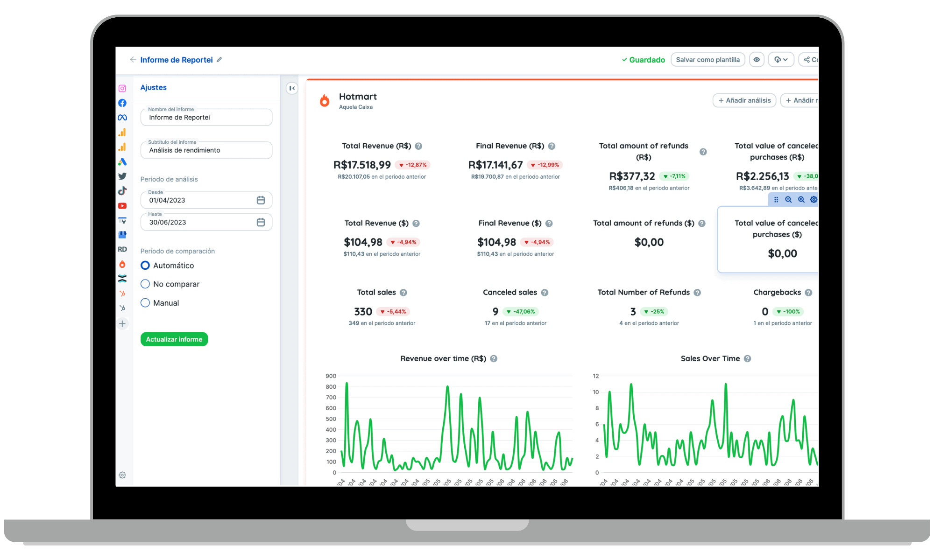934x560 pixels.
Task: Select the Automático comparison option
Action: tap(145, 266)
